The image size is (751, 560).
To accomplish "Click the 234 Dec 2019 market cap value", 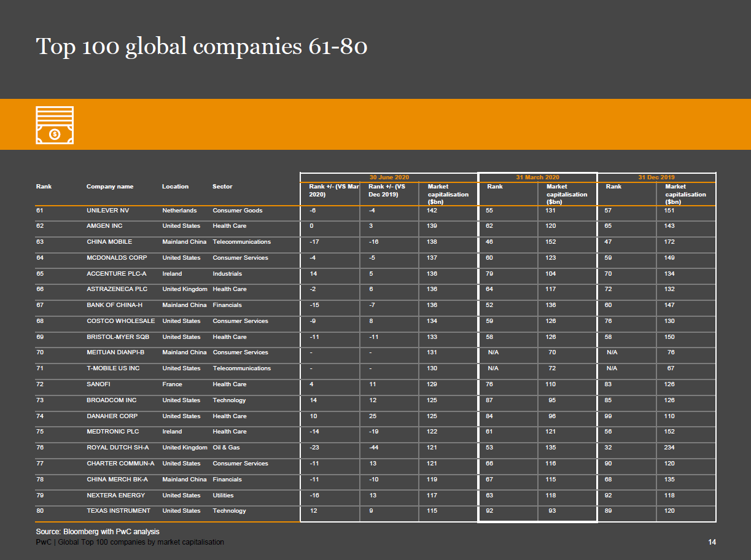I will (x=669, y=448).
